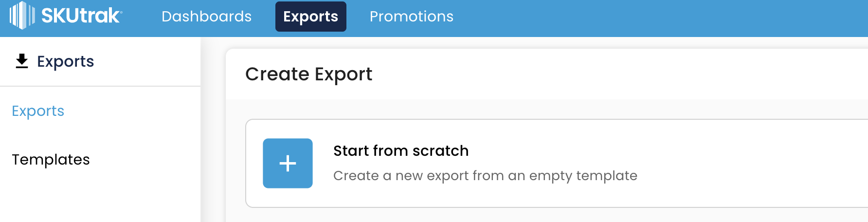Click the white center of the plus tile
Screen dimensions: 868x222
(x=288, y=163)
